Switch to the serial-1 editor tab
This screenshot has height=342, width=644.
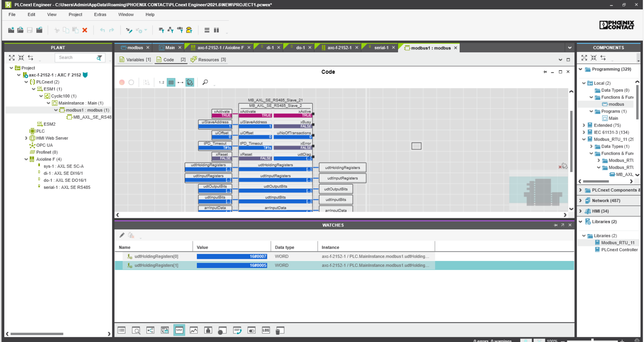point(381,48)
